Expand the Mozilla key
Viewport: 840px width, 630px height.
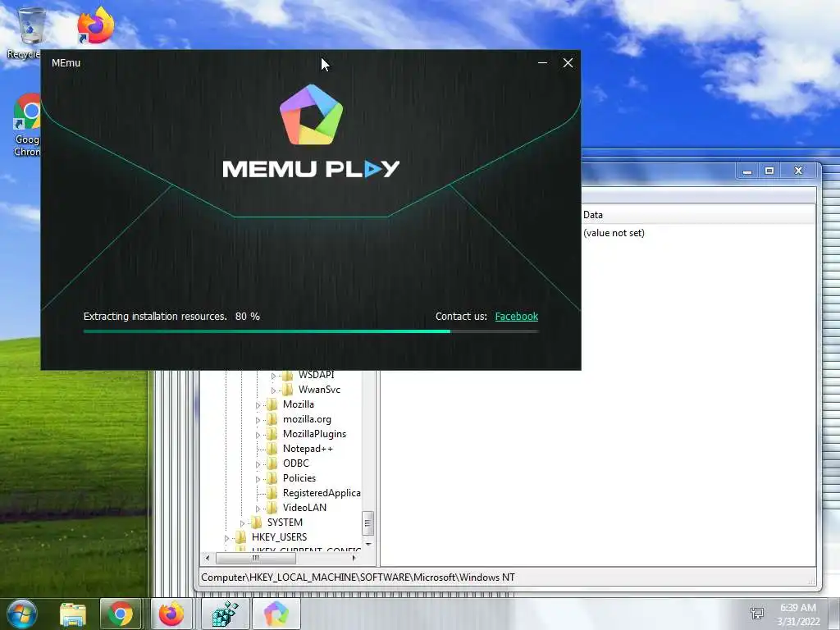coord(258,405)
